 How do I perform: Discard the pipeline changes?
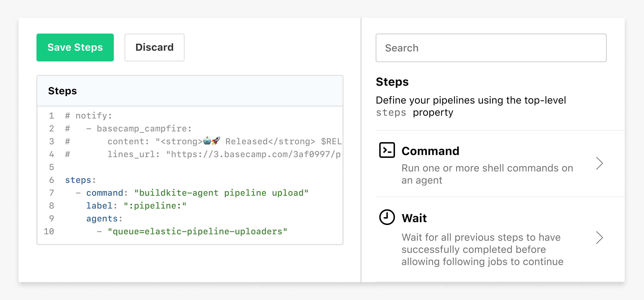click(x=154, y=47)
